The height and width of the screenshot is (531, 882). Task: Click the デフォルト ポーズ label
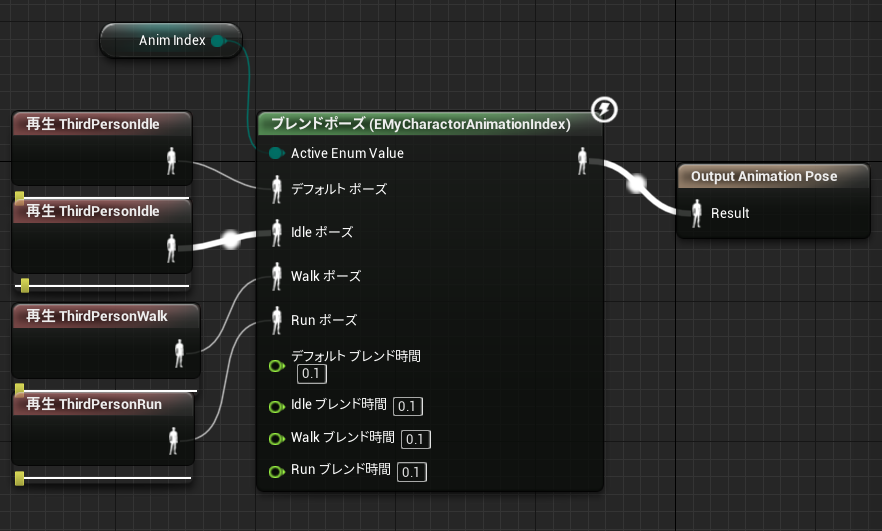tap(339, 189)
